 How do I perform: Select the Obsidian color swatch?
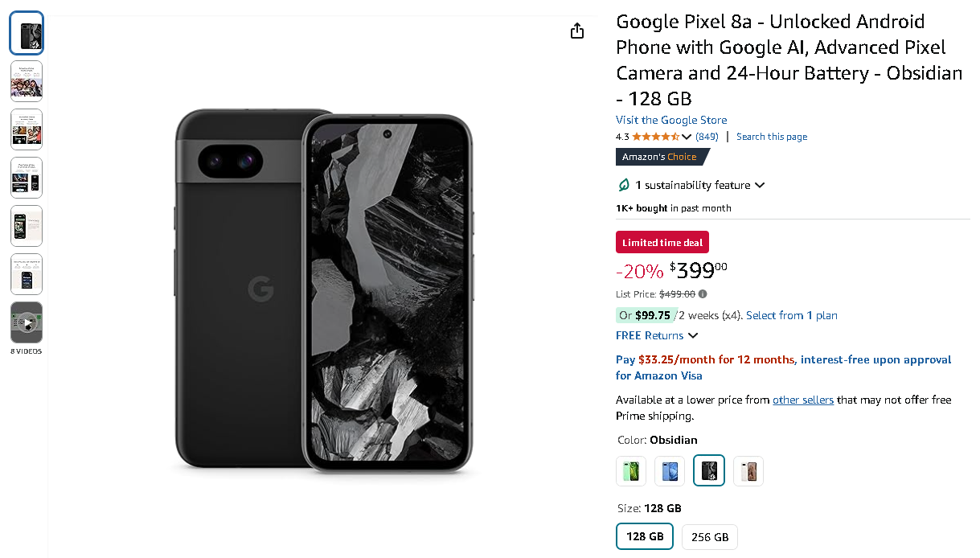pos(708,471)
